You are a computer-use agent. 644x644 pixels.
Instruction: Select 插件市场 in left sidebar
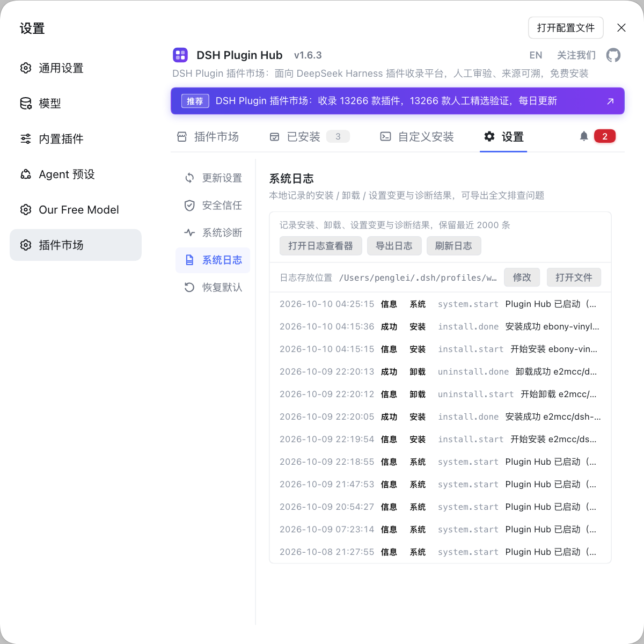pyautogui.click(x=76, y=245)
